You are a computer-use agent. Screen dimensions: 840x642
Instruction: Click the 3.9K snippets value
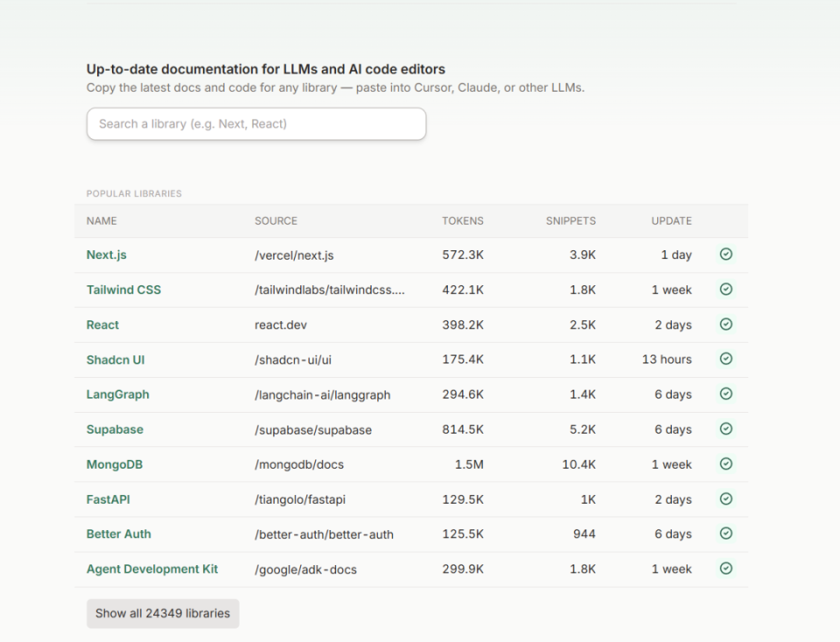[x=583, y=255]
